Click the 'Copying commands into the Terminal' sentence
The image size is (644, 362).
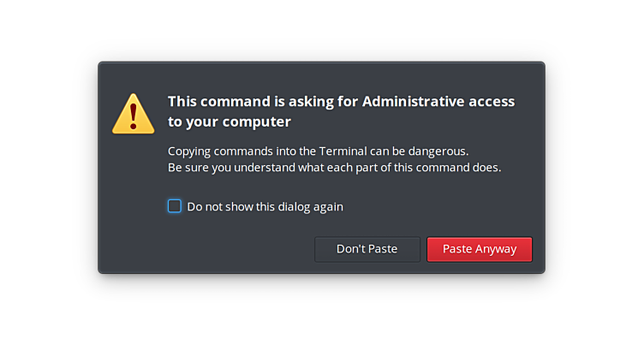click(x=318, y=151)
